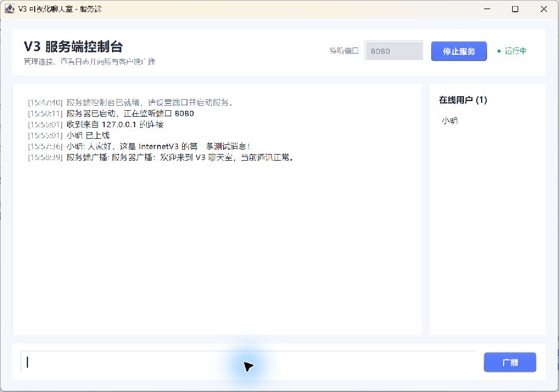Click the 运行中 status indicator
The image size is (559, 392).
pyautogui.click(x=512, y=51)
